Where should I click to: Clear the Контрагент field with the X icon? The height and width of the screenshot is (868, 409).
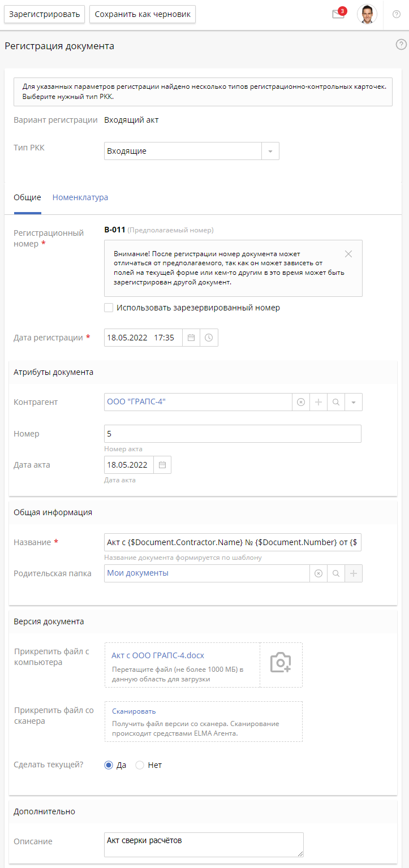300,402
